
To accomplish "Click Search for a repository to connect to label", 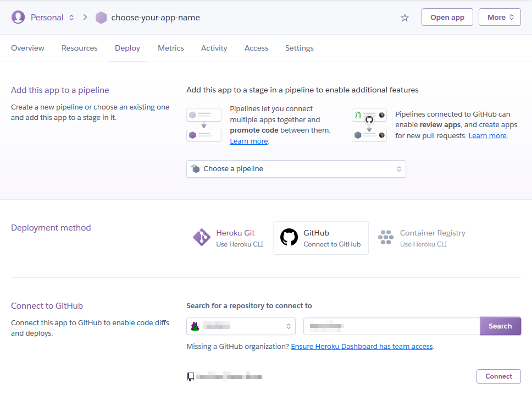I will [x=249, y=306].
